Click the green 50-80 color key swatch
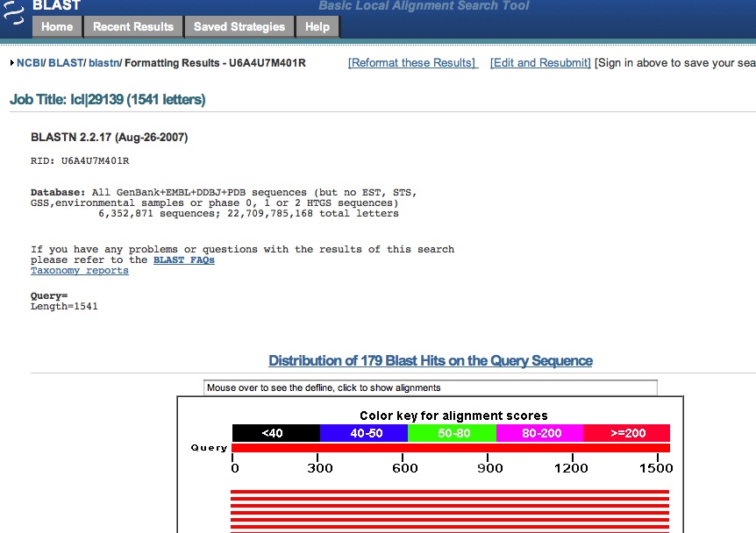756x533 pixels. [x=453, y=433]
